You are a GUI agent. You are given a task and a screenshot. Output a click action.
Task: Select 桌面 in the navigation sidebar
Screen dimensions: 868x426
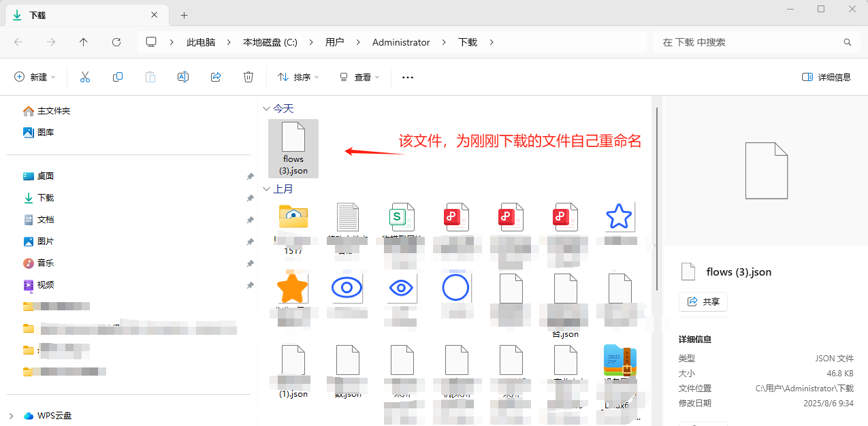[45, 176]
